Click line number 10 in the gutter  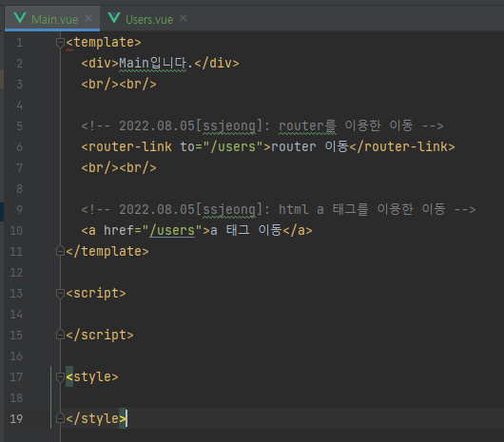point(16,230)
